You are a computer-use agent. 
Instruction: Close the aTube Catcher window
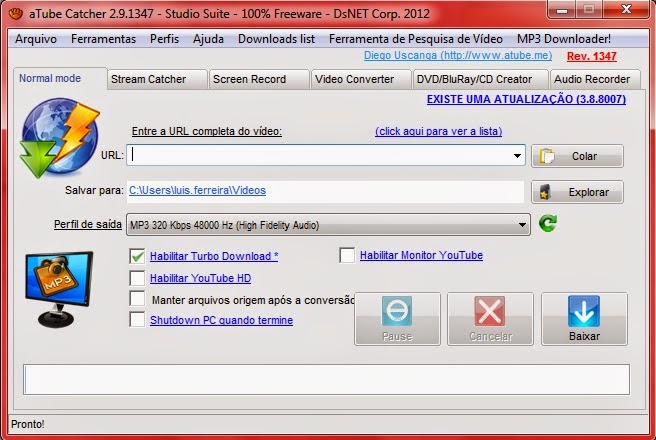click(x=626, y=9)
